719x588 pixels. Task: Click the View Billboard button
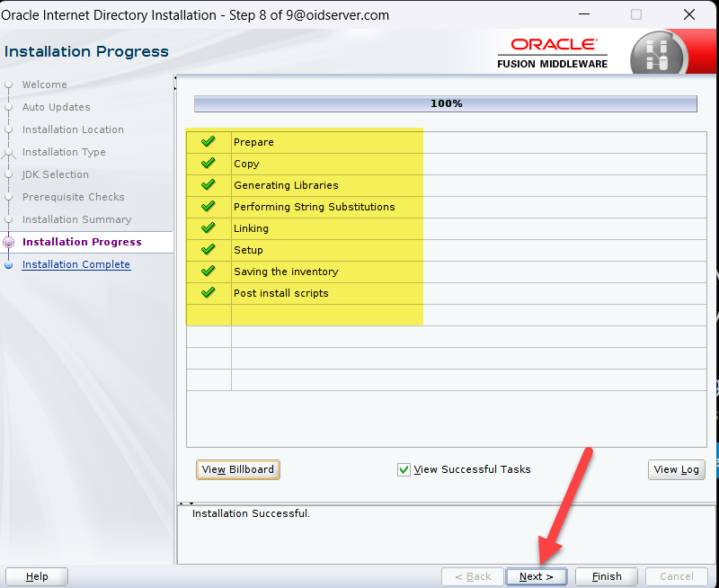tap(238, 469)
